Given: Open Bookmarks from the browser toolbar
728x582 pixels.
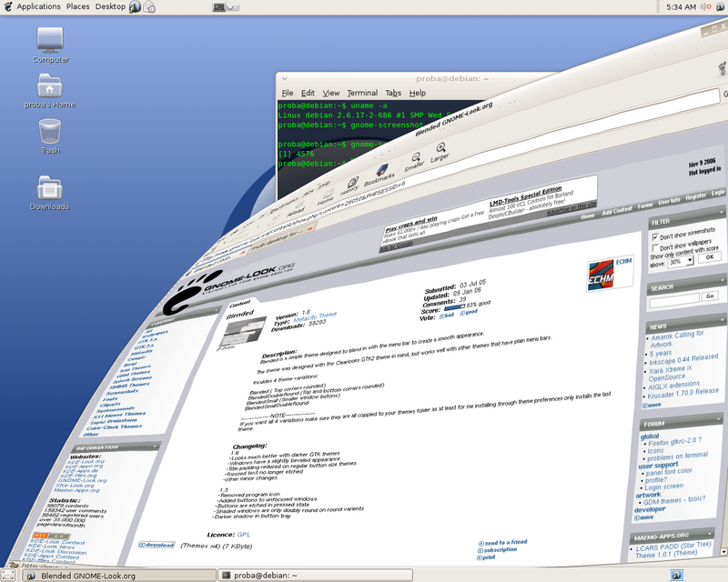Looking at the screenshot, I should tap(380, 175).
